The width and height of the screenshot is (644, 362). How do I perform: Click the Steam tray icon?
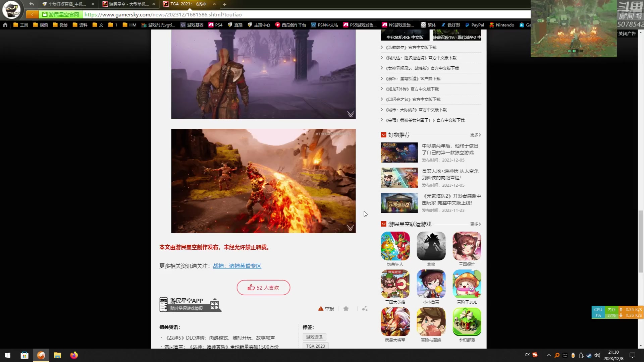589,355
